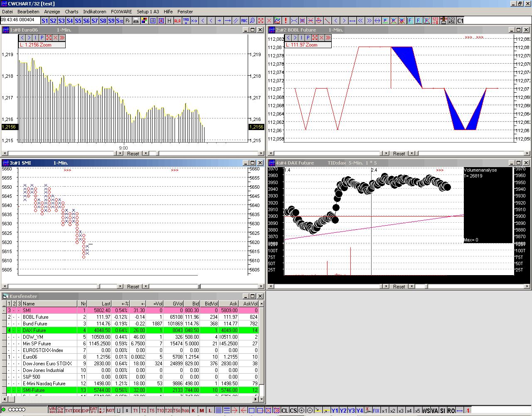Toggle the P button in Euro06 chart
532x416 pixels.
click(x=42, y=38)
